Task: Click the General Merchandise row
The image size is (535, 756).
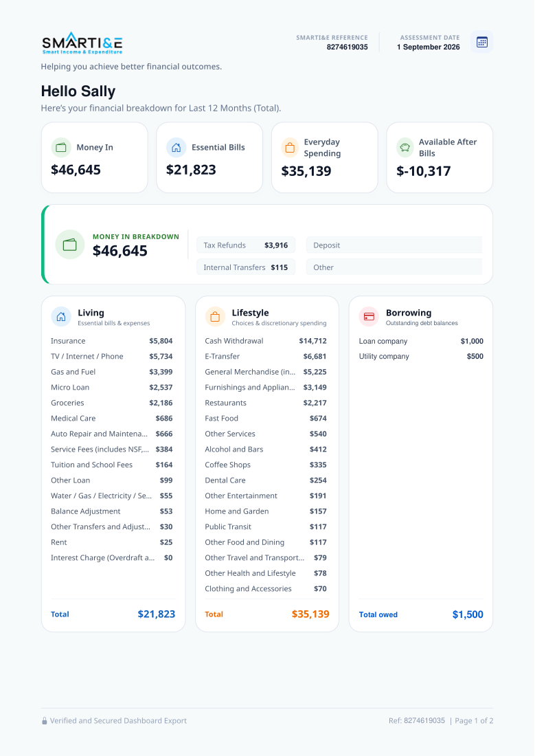Action: point(266,372)
